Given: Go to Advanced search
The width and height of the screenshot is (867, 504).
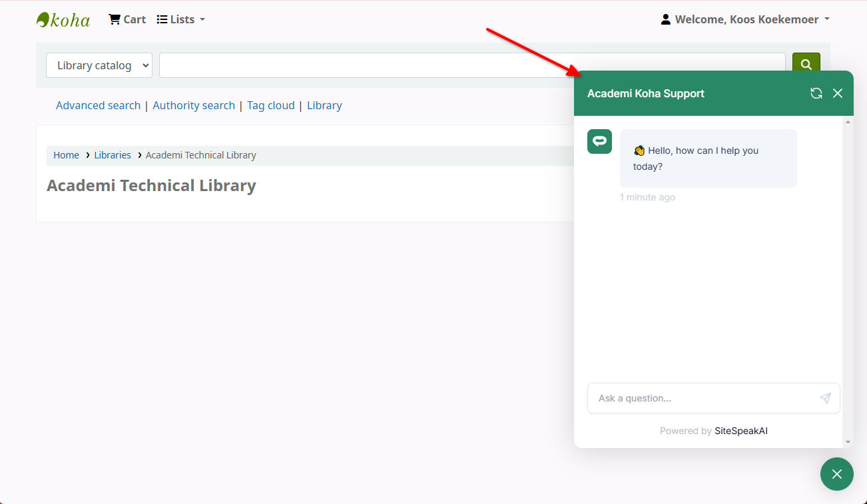Looking at the screenshot, I should pos(98,105).
